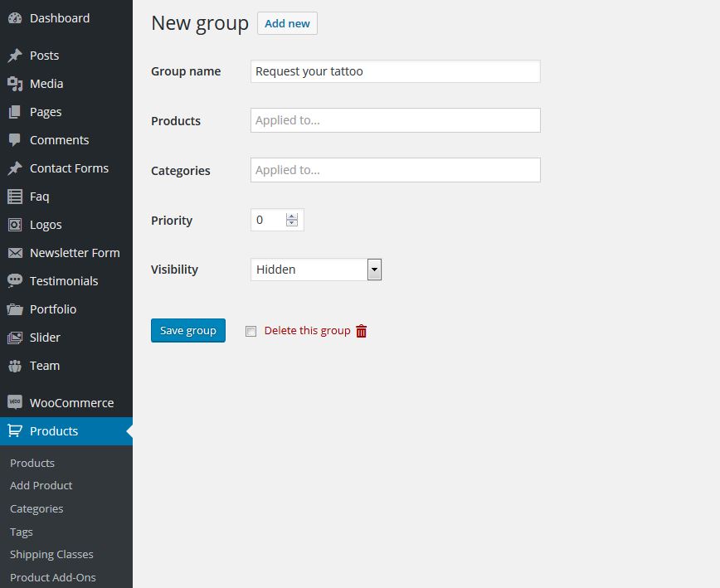Click the Categories Applied to selector field

pyautogui.click(x=395, y=170)
